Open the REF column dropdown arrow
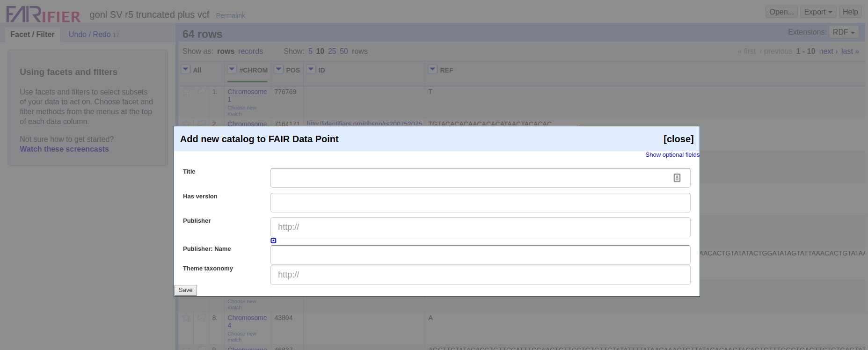This screenshot has width=868, height=350. coord(432,69)
